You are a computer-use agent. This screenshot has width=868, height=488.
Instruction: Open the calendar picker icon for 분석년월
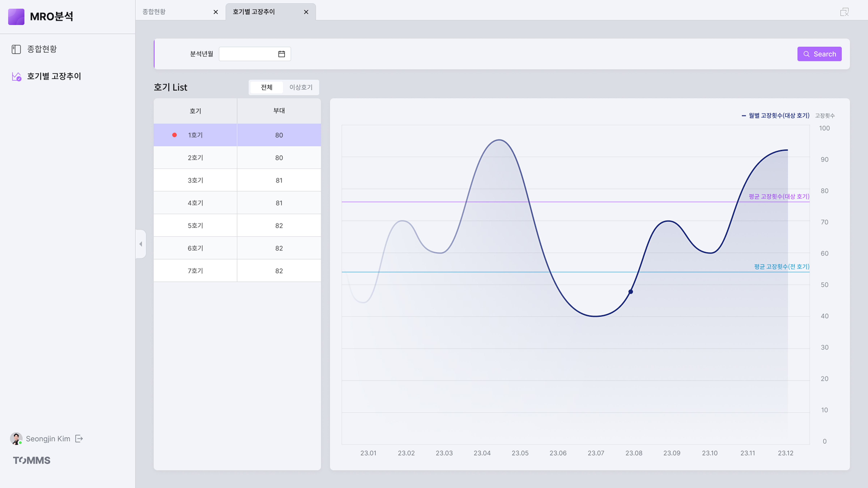[281, 54]
